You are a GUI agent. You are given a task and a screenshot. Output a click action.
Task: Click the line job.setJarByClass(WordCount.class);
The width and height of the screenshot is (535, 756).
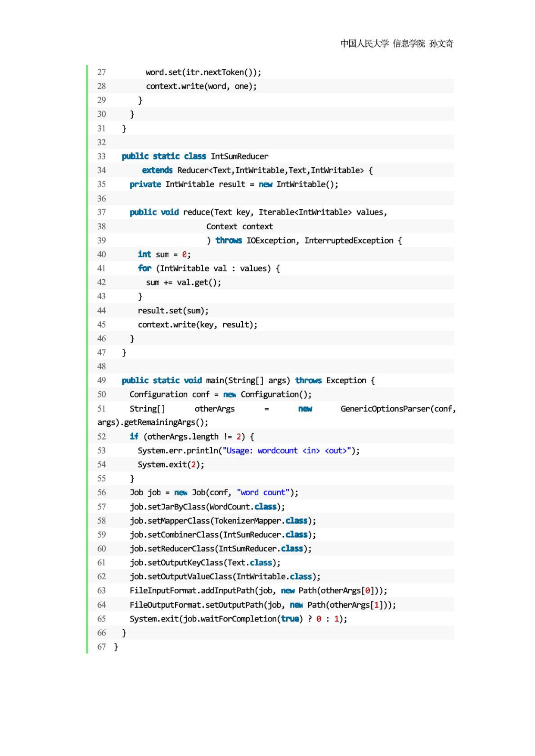[x=207, y=507]
